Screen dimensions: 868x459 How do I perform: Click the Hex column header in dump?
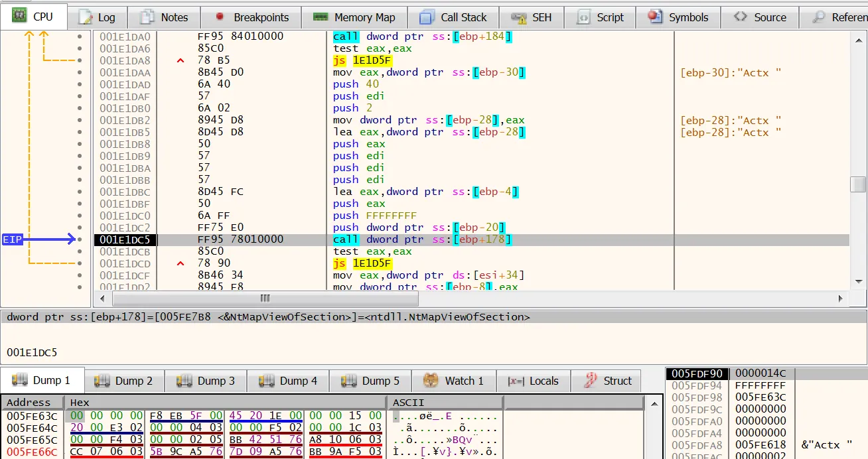[x=80, y=402]
